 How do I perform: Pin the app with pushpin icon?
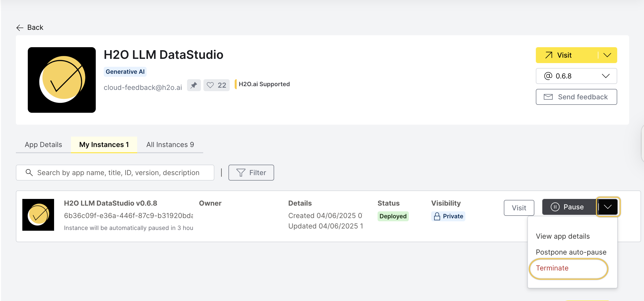point(194,85)
